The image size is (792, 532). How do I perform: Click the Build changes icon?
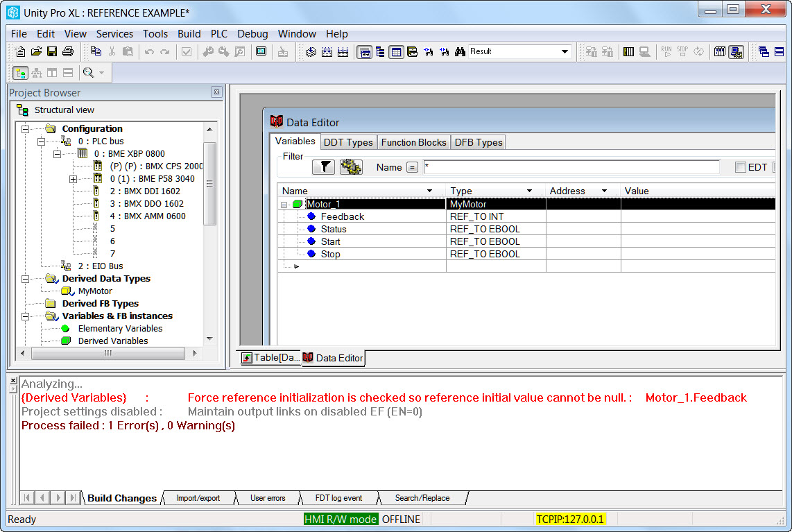pos(327,51)
